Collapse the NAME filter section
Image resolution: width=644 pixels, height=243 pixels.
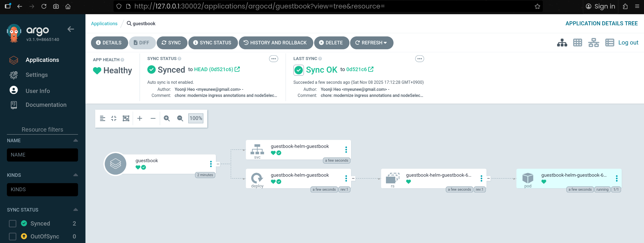[75, 140]
